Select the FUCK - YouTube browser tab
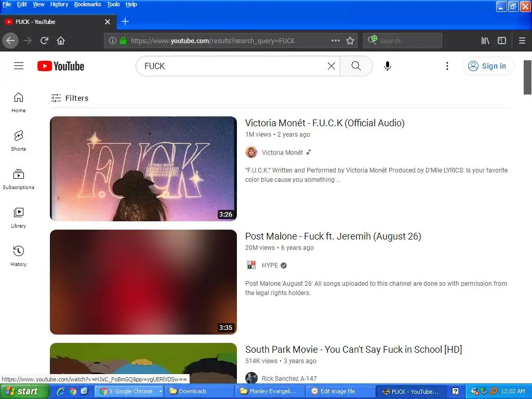 click(x=58, y=22)
